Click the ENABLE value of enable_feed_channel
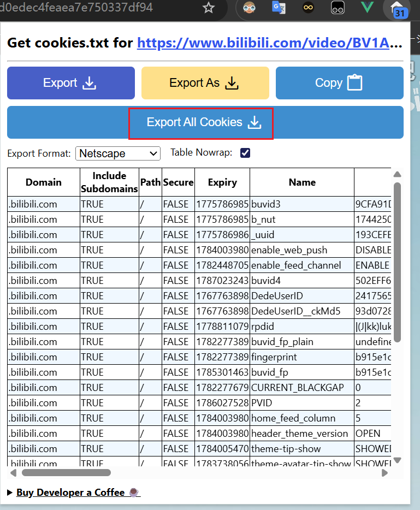420x510 pixels. coord(373,265)
